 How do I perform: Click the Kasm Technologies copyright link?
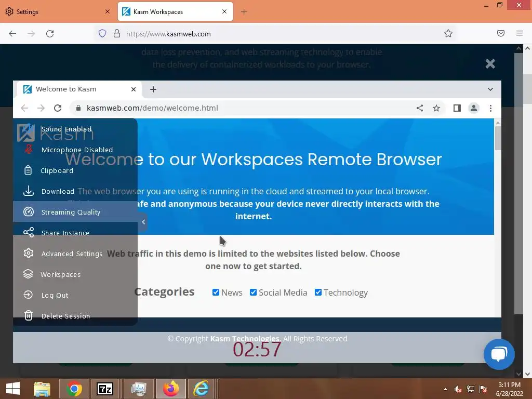[x=246, y=339]
